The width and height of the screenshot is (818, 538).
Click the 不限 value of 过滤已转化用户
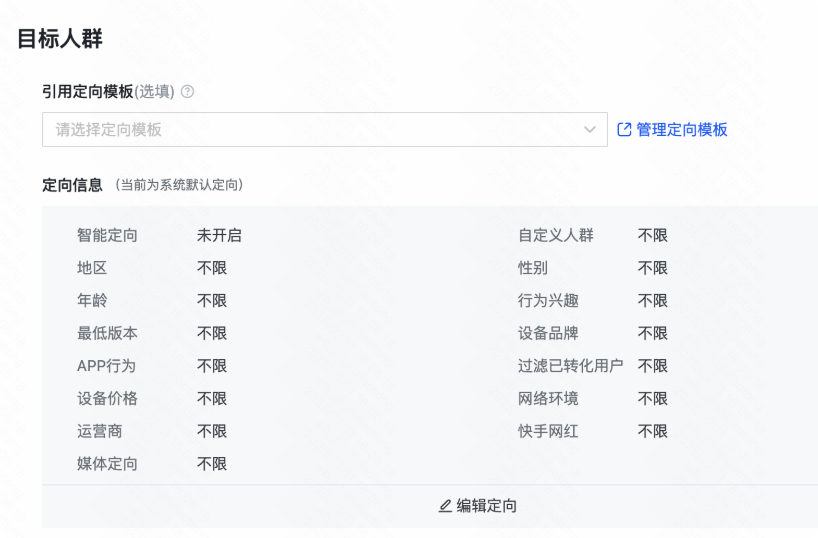653,366
